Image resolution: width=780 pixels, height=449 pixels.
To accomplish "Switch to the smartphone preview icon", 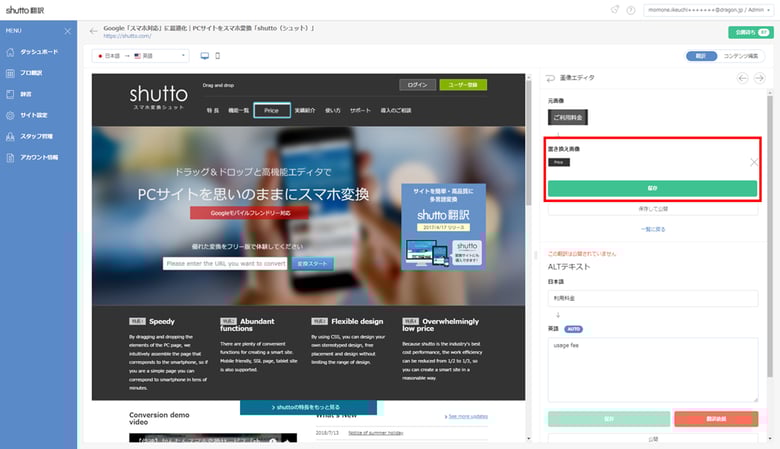I will pos(217,56).
